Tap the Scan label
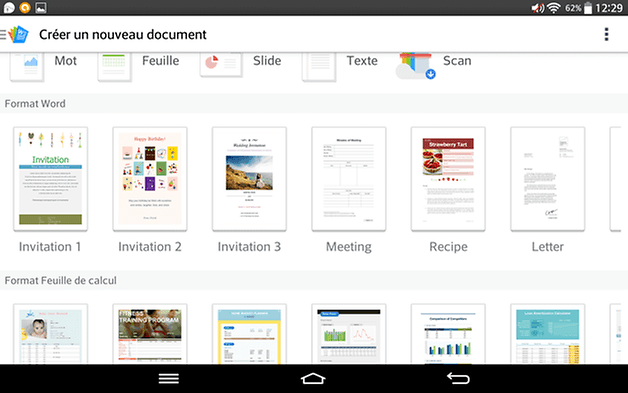The width and height of the screenshot is (628, 393). 457,61
